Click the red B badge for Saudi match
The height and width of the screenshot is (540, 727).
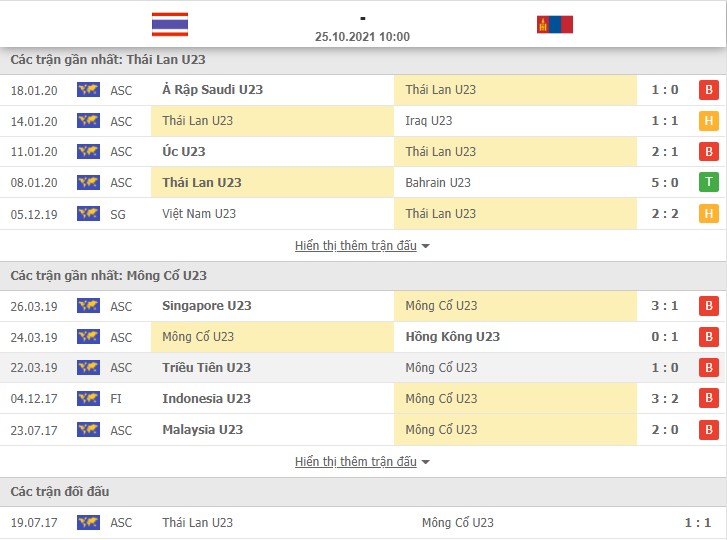pos(708,90)
